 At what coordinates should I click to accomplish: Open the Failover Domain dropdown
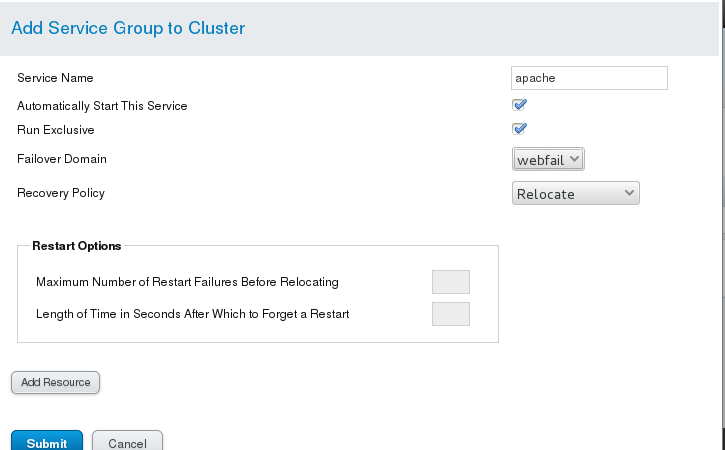pyautogui.click(x=548, y=159)
